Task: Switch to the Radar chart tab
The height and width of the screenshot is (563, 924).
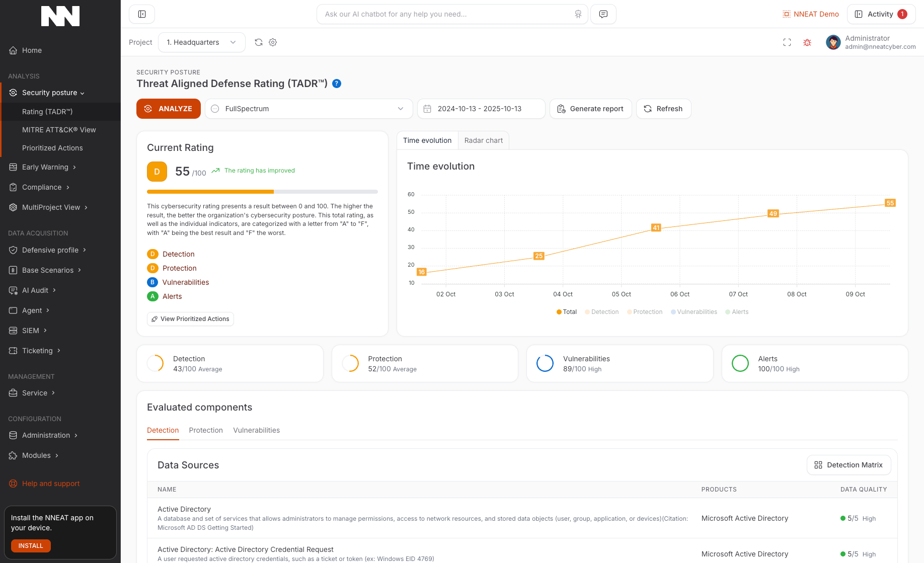Action: [483, 140]
